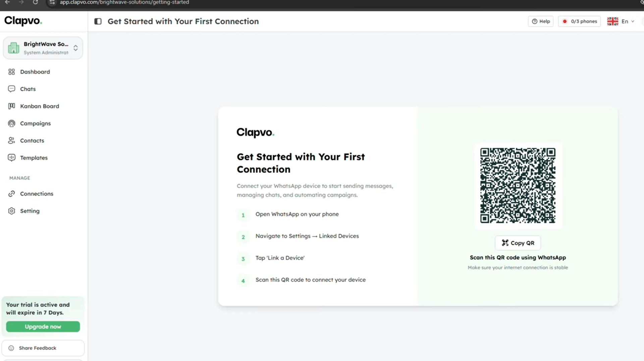Click the Help button

(x=541, y=21)
